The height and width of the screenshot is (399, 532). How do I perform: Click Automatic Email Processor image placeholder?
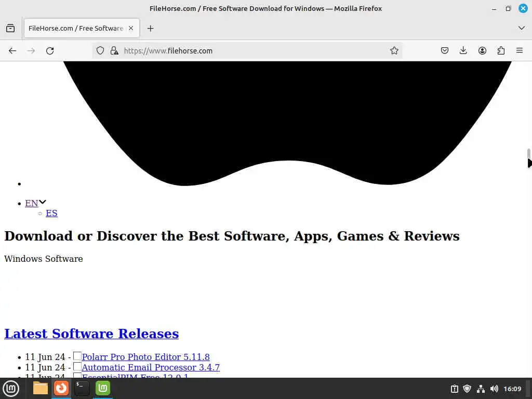(77, 366)
